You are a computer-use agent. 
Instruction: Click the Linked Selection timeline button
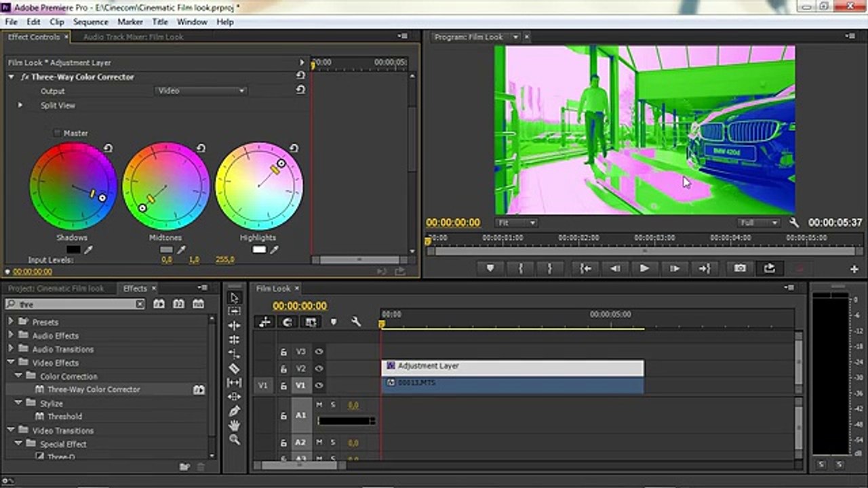311,322
